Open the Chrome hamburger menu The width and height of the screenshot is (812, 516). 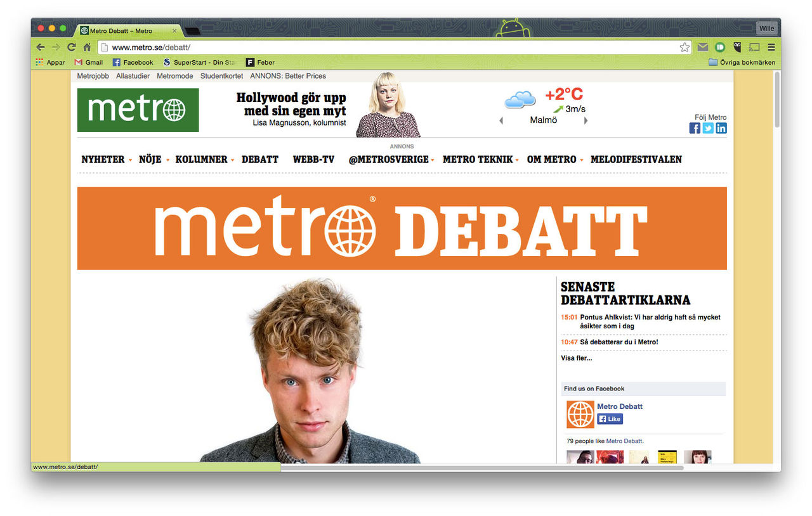click(x=771, y=47)
